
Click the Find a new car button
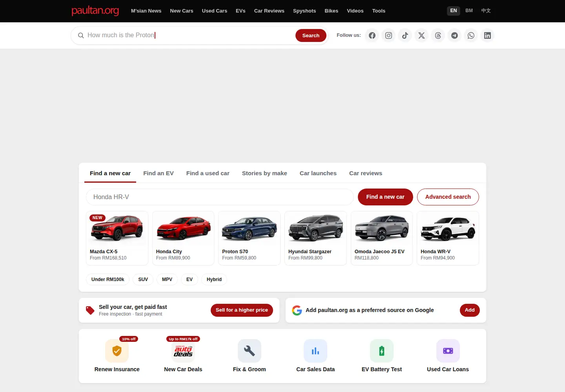tap(385, 197)
